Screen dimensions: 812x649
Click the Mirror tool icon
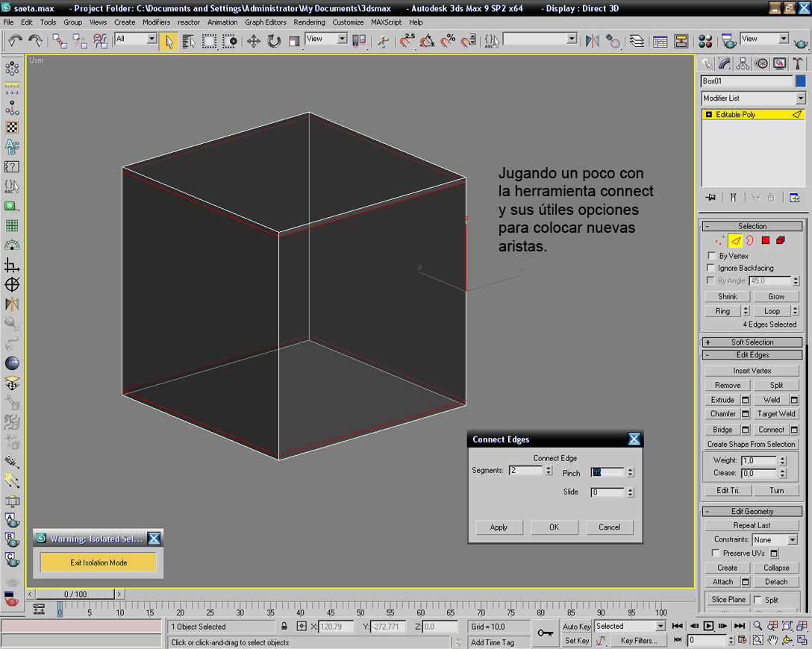(x=593, y=41)
